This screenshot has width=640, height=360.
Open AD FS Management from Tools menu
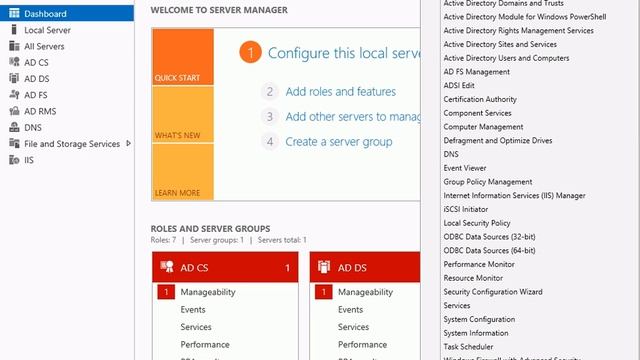pos(476,72)
